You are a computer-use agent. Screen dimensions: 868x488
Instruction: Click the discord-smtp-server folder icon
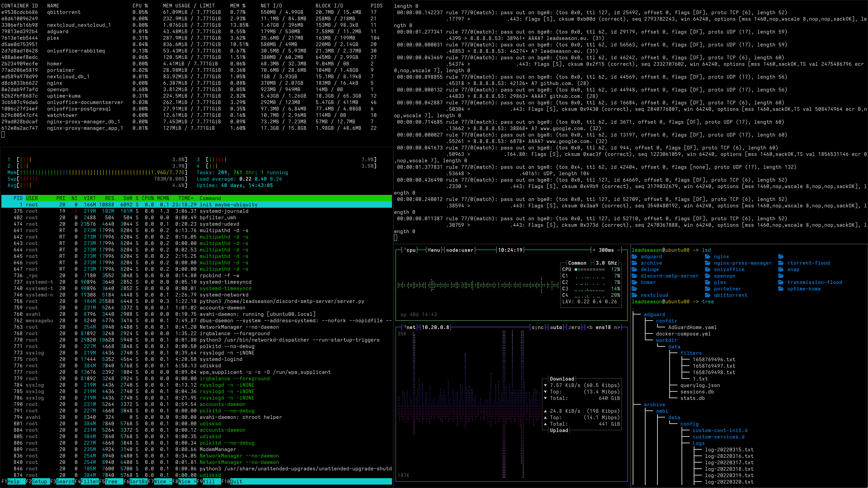pos(634,276)
